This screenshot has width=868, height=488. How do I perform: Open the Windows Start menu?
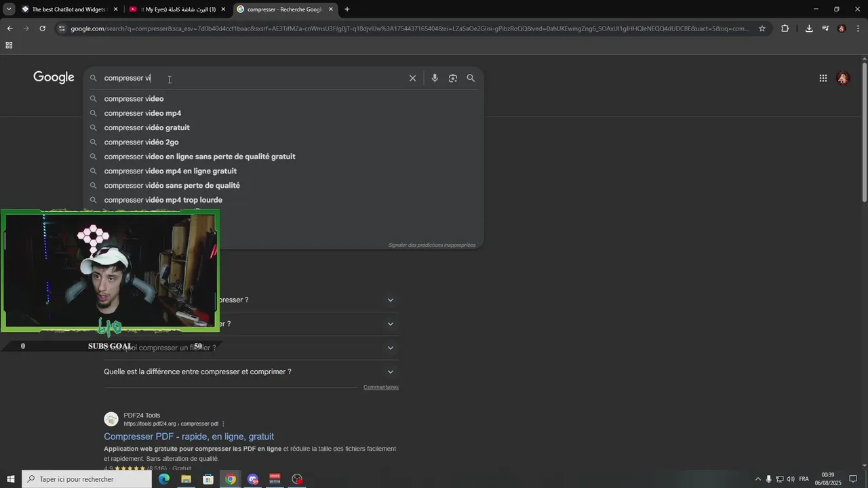(11, 479)
